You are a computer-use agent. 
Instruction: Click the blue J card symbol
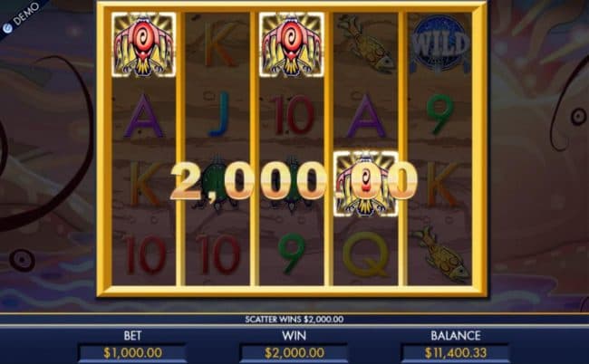coord(220,113)
